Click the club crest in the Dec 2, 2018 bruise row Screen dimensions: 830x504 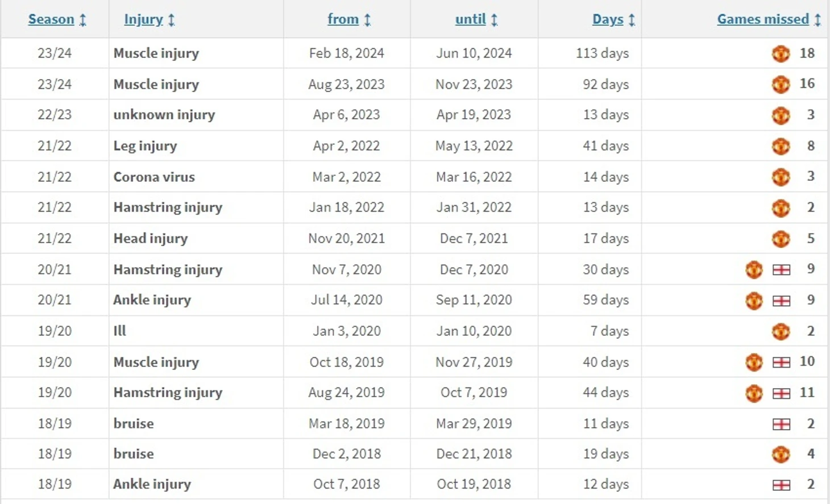[x=781, y=454]
